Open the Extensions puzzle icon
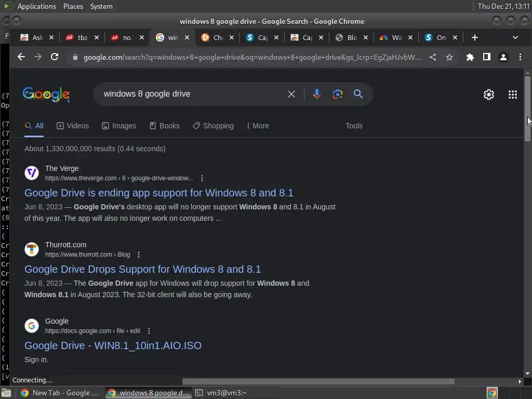Screen dimensions: 532x399 click(470, 57)
